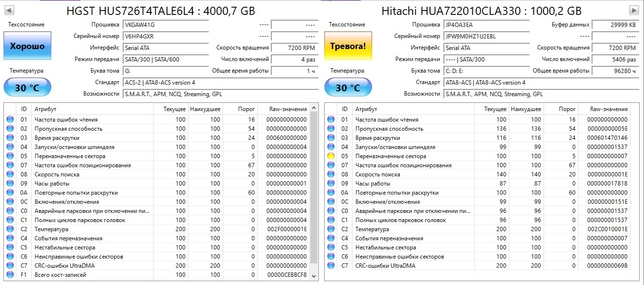Click 'Полных циклов парковок головок' row in left table
The height and width of the screenshot is (285, 644).
(157, 220)
